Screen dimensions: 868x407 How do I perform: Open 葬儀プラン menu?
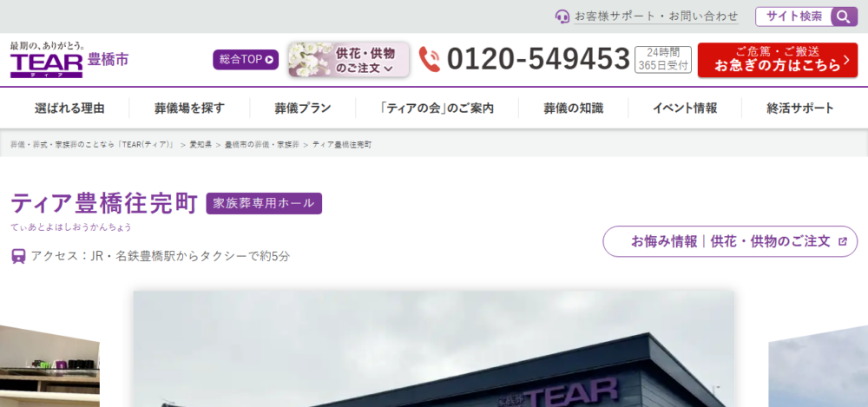coord(303,108)
